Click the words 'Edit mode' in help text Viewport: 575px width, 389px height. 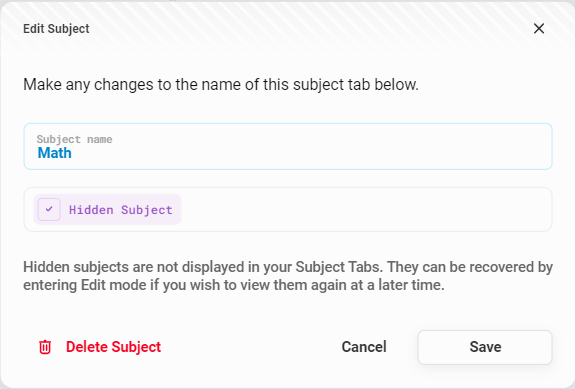coord(114,285)
